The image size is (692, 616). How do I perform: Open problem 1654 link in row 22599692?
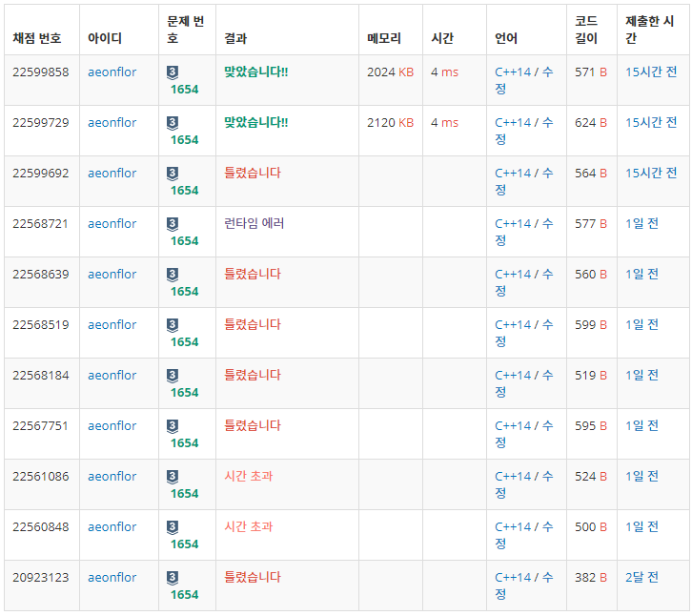(185, 191)
